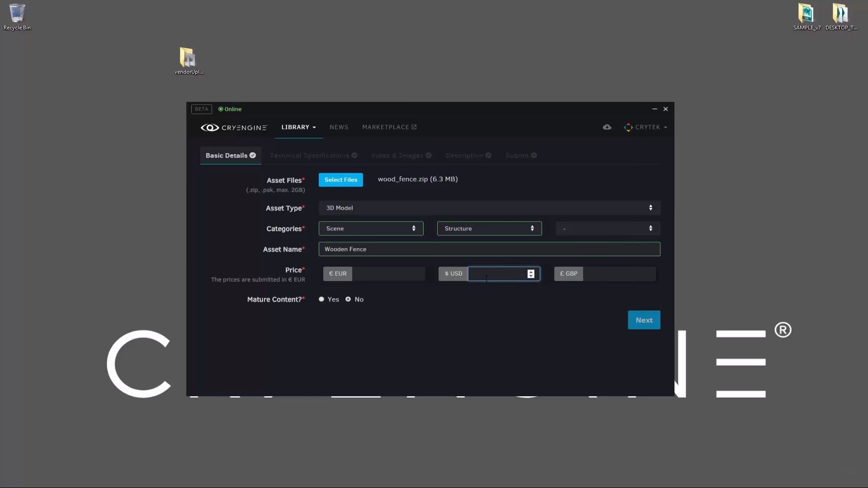Open the cloud upload panel
Viewport: 868px width, 488px height.
click(607, 127)
